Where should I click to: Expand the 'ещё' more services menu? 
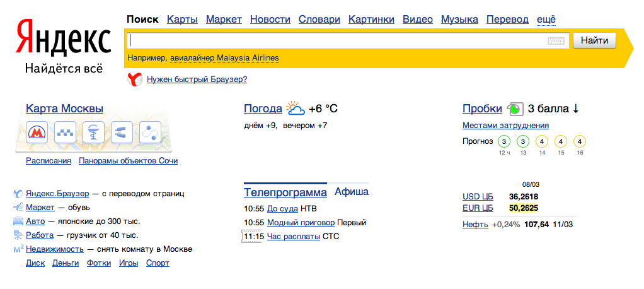click(x=546, y=20)
